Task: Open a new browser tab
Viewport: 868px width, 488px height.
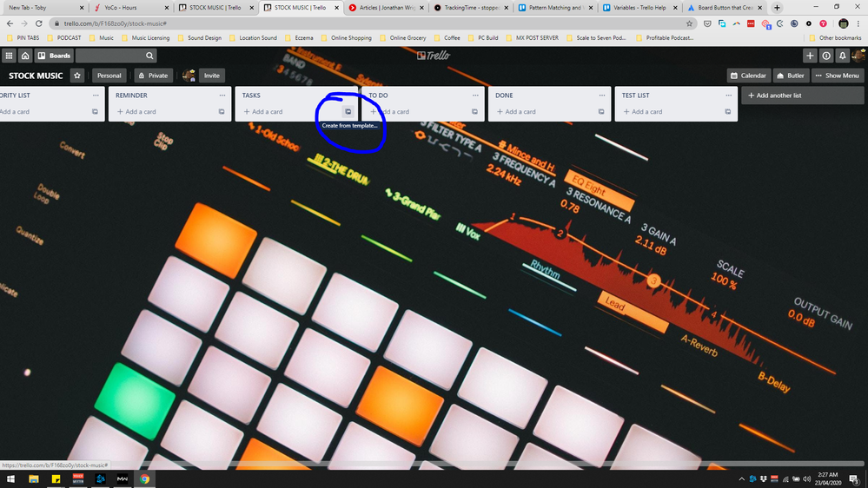Action: [777, 8]
